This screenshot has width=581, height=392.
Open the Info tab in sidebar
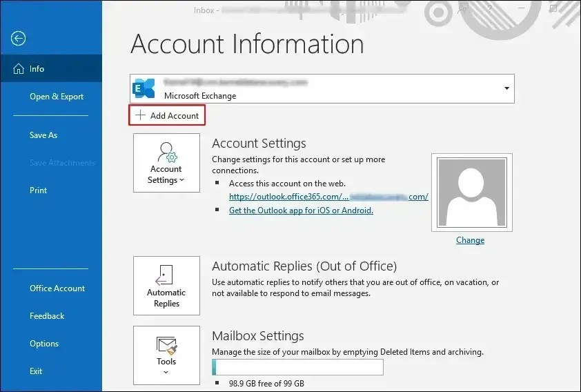point(51,68)
